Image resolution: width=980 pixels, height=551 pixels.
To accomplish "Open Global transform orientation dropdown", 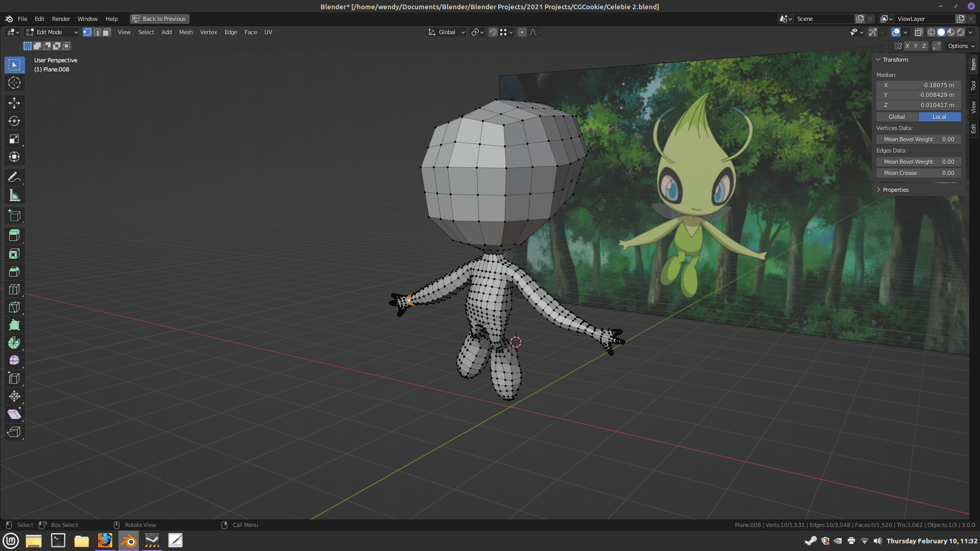I will (x=447, y=32).
